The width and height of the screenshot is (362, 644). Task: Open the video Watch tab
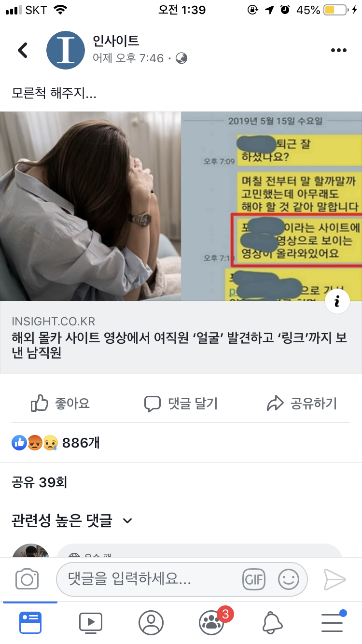[91, 623]
